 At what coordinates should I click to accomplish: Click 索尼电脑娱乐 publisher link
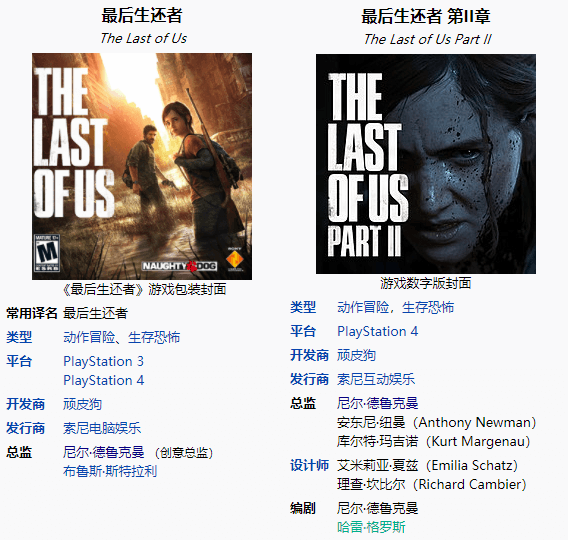[x=102, y=428]
